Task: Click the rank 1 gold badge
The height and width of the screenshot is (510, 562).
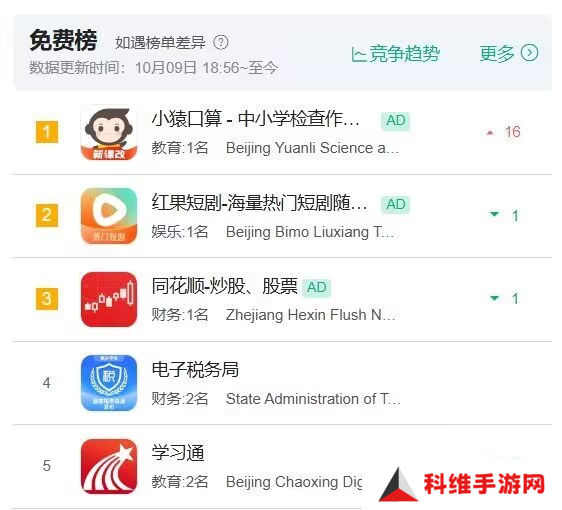Action: click(47, 132)
